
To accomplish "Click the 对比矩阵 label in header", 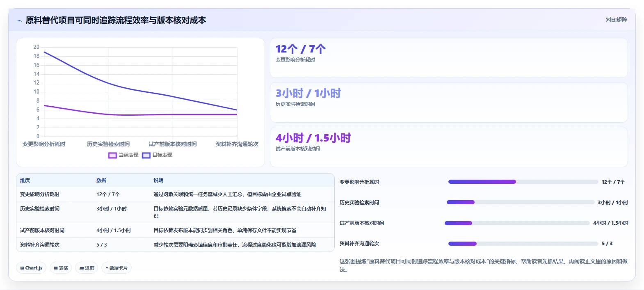I will pyautogui.click(x=616, y=20).
